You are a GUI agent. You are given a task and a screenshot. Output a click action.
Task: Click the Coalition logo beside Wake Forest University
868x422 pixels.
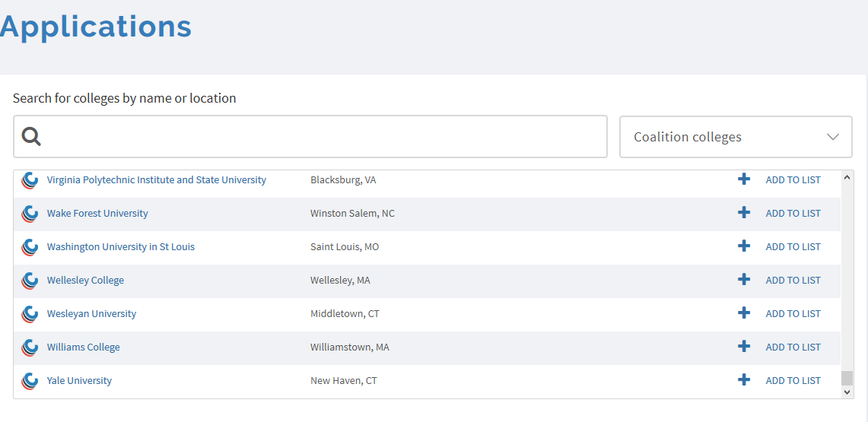(x=30, y=214)
